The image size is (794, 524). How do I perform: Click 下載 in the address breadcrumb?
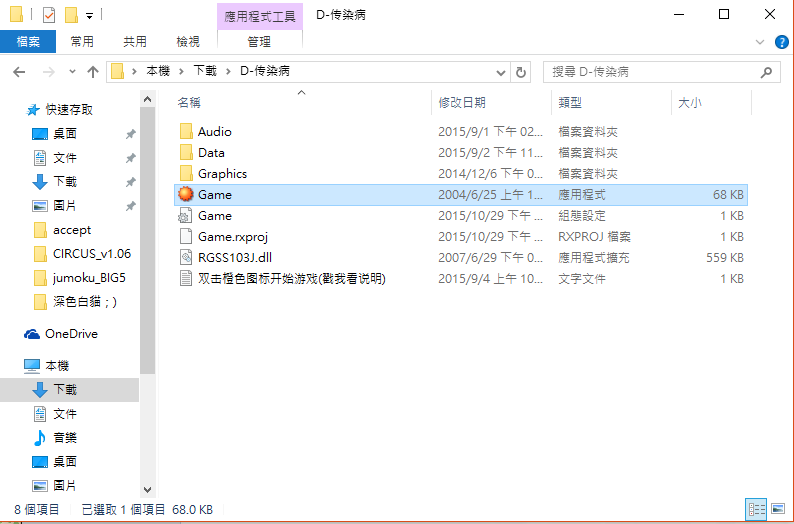pyautogui.click(x=205, y=71)
